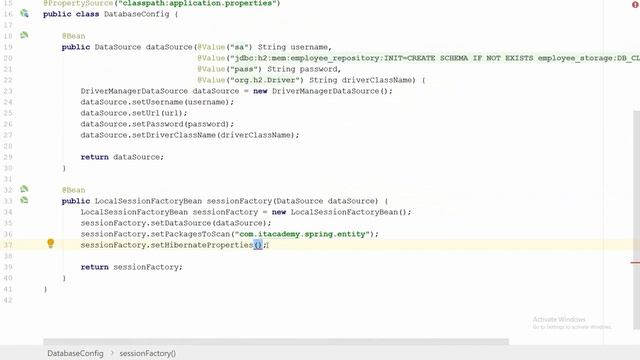
Task: Click the "return sessionFactory;" statement
Action: pyautogui.click(x=131, y=267)
